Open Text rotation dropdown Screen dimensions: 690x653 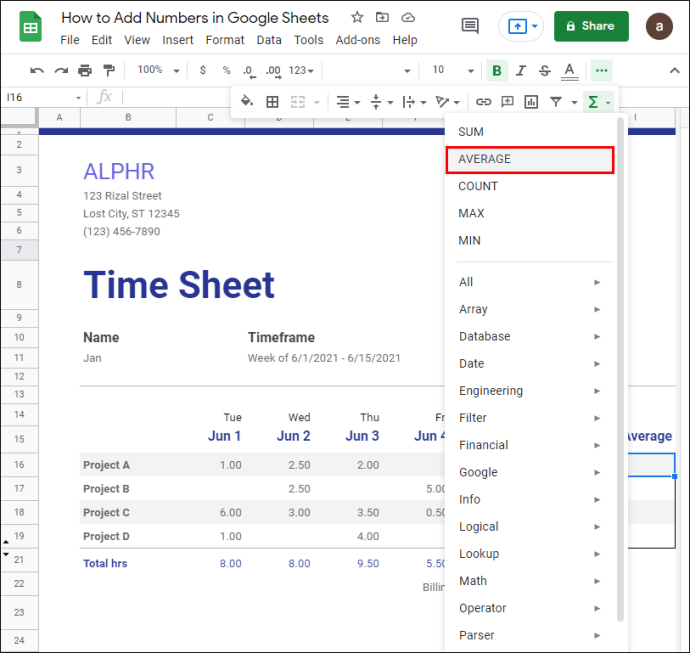(447, 102)
